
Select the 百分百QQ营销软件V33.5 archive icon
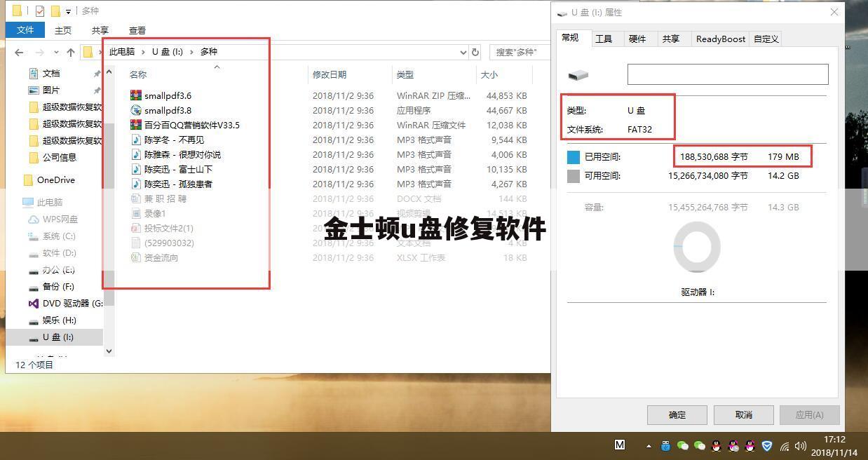point(136,125)
